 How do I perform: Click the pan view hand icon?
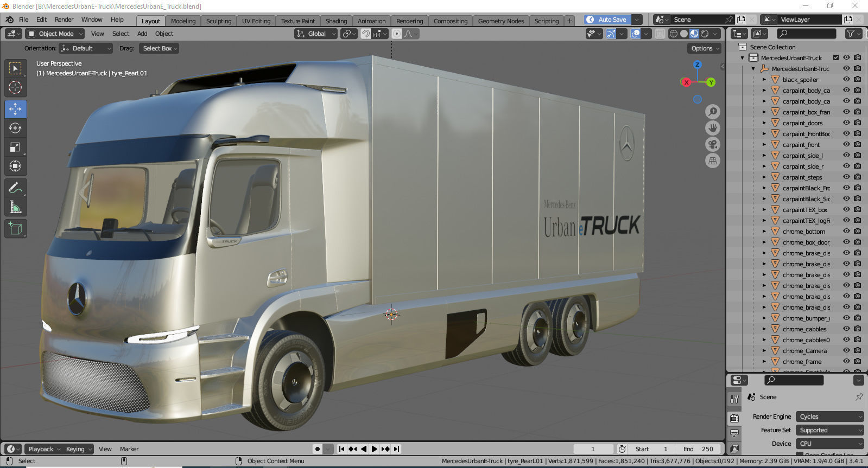coord(713,128)
